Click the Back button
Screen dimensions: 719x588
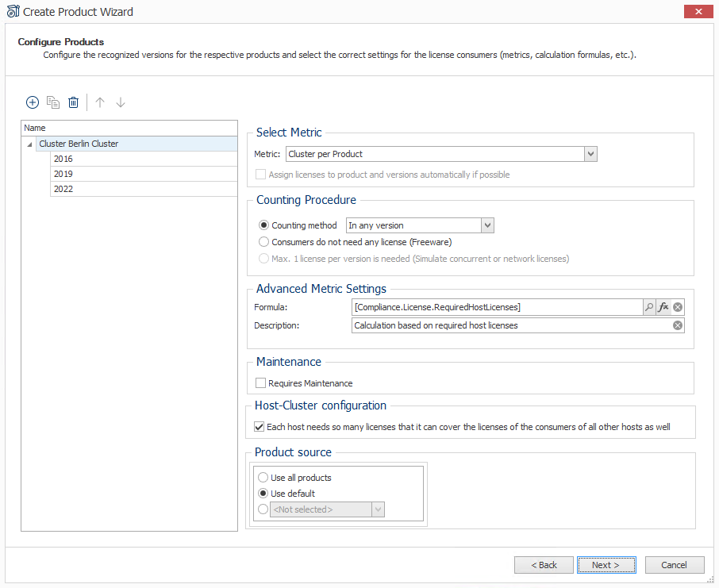coord(544,565)
